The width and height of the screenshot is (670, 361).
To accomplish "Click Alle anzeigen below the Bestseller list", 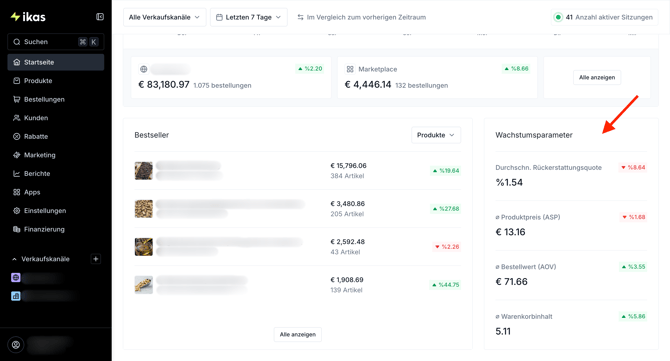I will 298,335.
